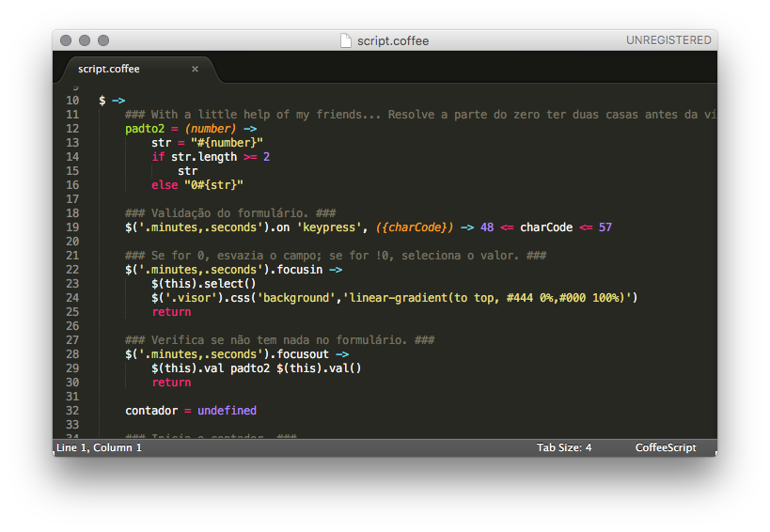Click line number 10 in gutter
This screenshot has height=532, width=770.
72,101
